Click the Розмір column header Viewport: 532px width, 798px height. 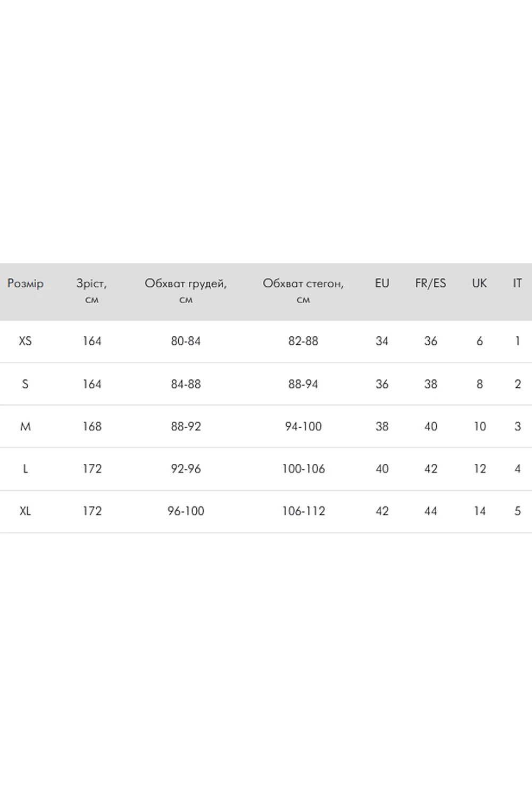coord(26,284)
